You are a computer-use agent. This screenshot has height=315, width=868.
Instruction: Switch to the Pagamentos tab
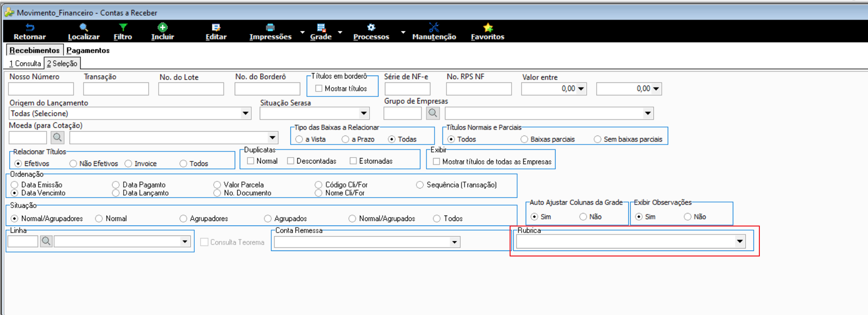pos(88,50)
